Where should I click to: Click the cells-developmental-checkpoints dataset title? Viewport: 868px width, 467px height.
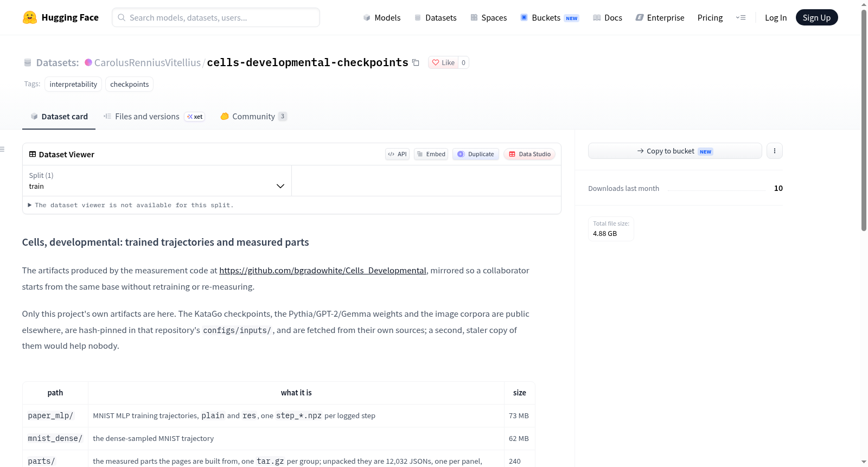click(x=308, y=62)
